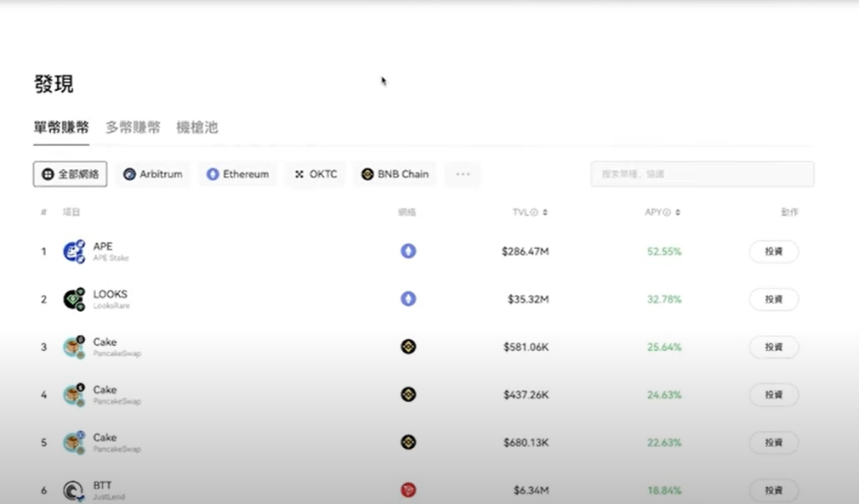Image resolution: width=859 pixels, height=504 pixels.
Task: Click the 32.78% APY value
Action: point(664,299)
